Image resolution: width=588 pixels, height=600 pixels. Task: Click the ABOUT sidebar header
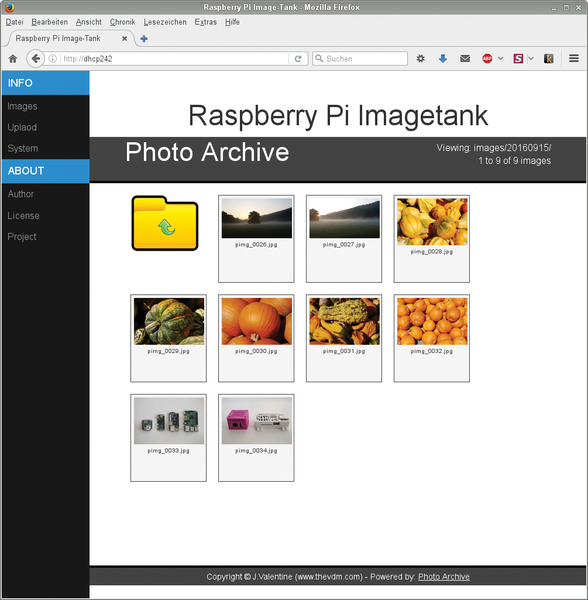tap(46, 171)
